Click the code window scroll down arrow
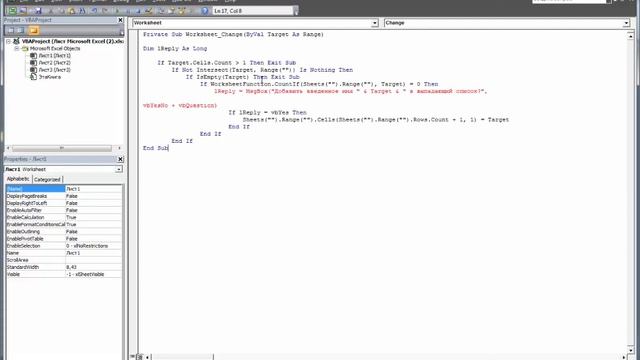The image size is (640, 360). 631,350
